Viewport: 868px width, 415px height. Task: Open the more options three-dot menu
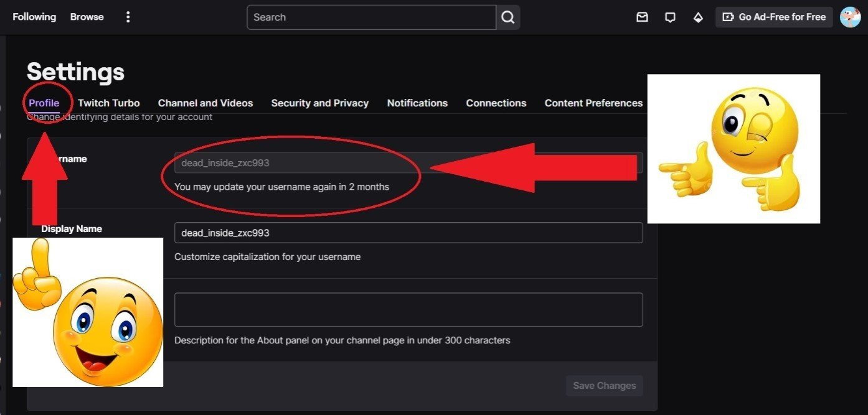point(128,17)
